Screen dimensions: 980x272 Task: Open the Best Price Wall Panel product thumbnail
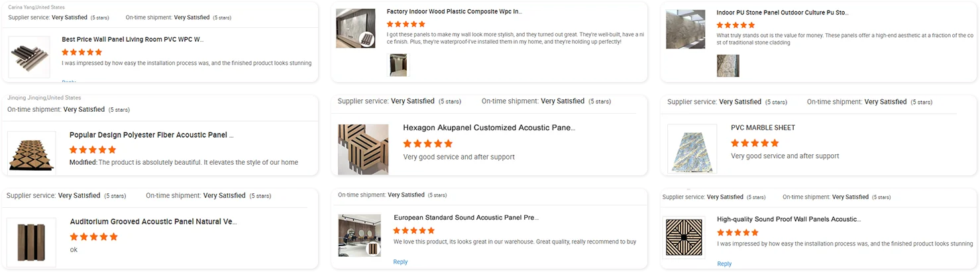point(28,57)
